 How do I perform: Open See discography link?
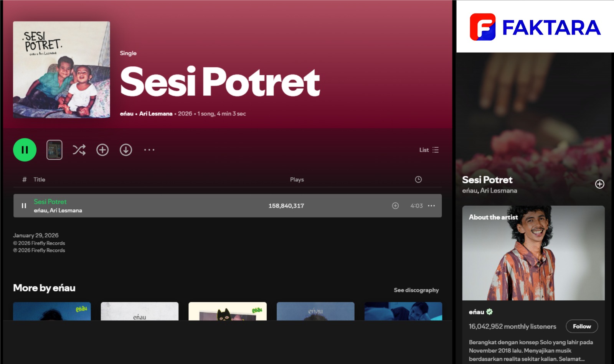tap(416, 290)
